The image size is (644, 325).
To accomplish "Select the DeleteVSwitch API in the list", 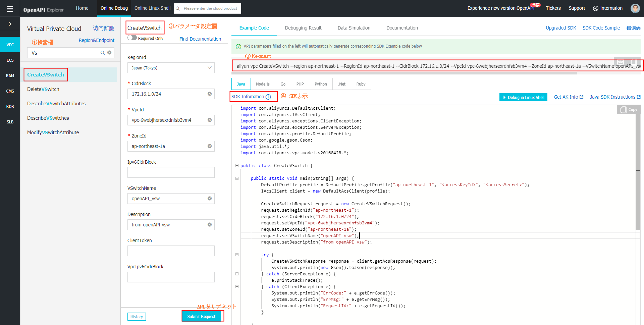I will tap(43, 89).
